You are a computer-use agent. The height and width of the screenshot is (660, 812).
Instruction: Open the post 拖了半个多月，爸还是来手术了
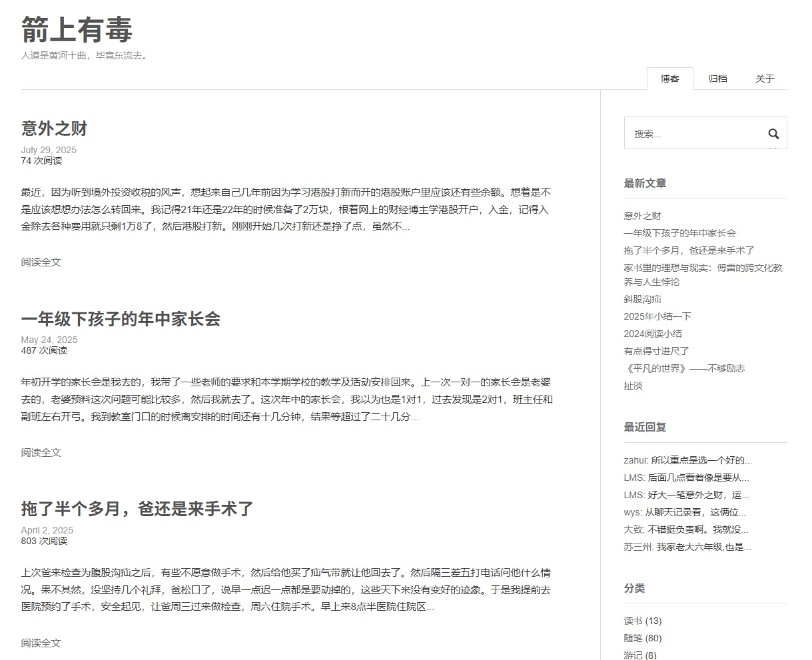[137, 508]
